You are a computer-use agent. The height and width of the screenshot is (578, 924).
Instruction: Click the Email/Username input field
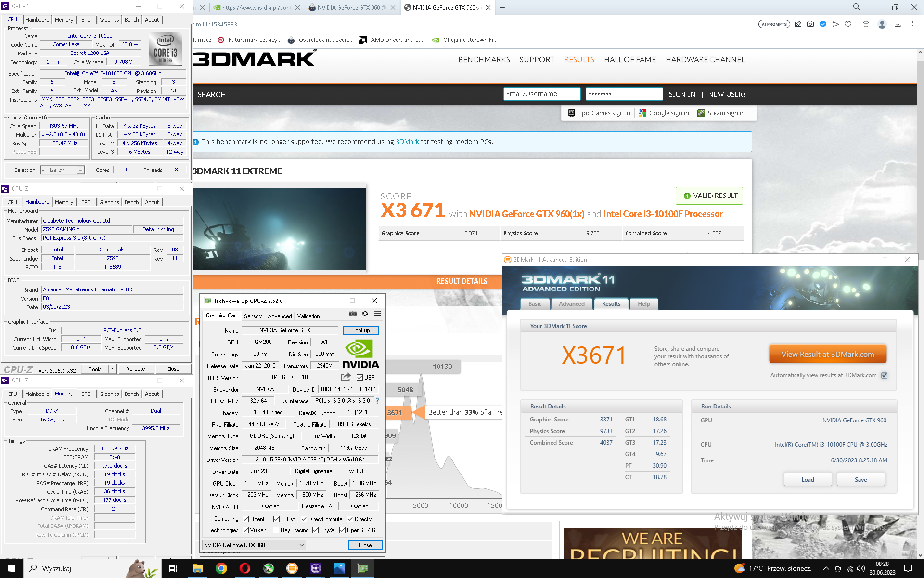click(x=542, y=94)
